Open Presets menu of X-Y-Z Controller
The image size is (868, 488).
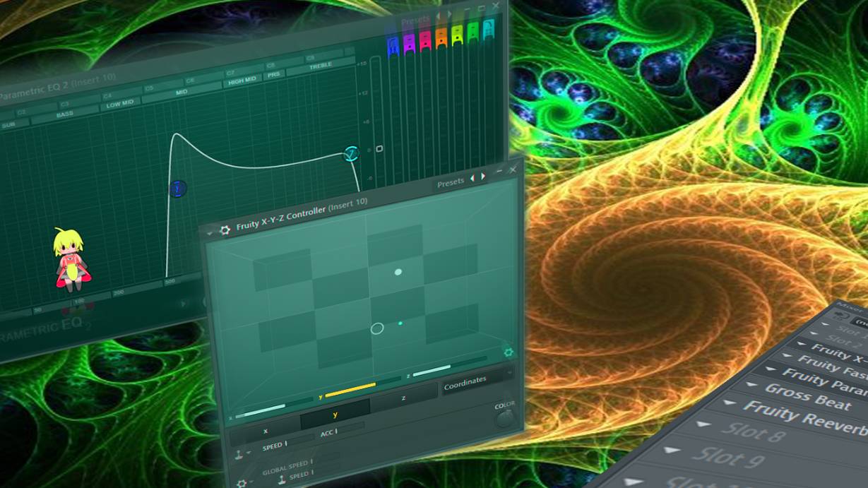451,183
